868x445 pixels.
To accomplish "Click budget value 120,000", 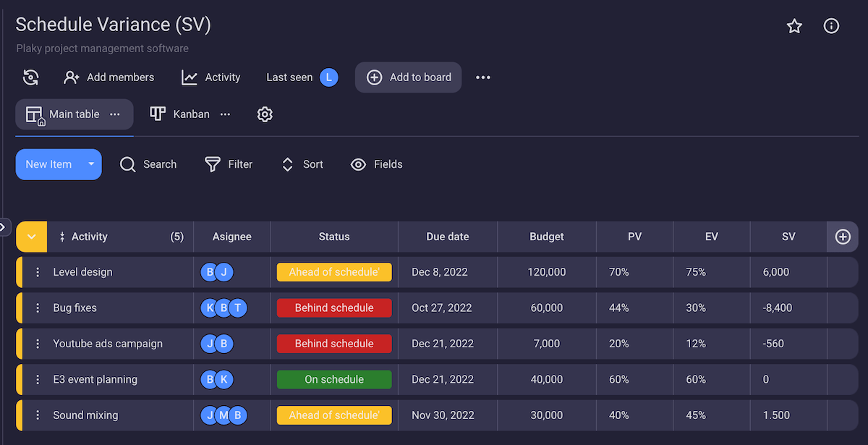I will point(547,272).
